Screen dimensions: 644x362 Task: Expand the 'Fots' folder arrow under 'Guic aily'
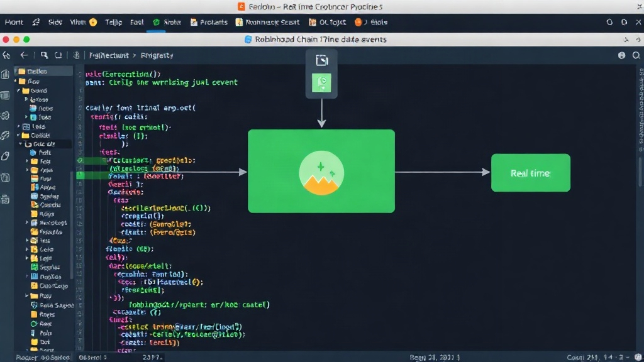27,162
